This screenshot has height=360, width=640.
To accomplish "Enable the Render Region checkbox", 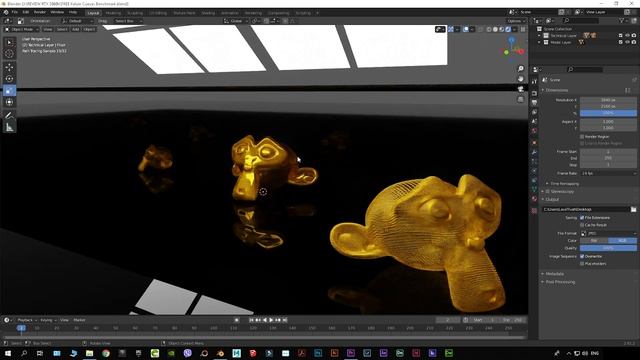I will tap(582, 137).
